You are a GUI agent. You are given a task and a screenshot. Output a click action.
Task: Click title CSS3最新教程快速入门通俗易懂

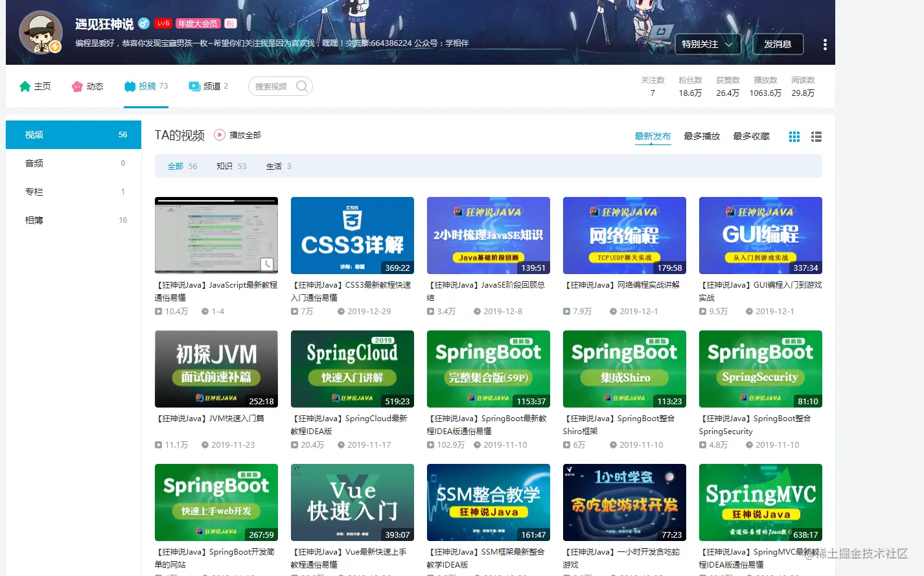352,291
